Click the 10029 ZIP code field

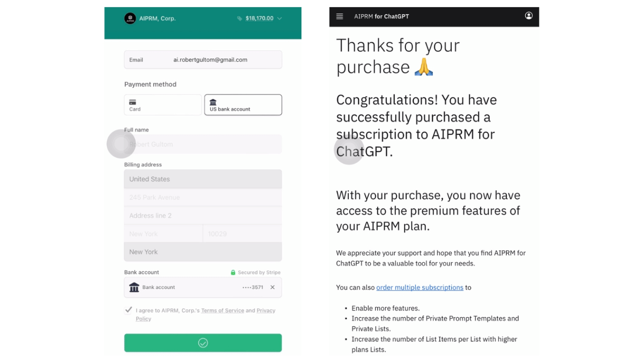[242, 234]
